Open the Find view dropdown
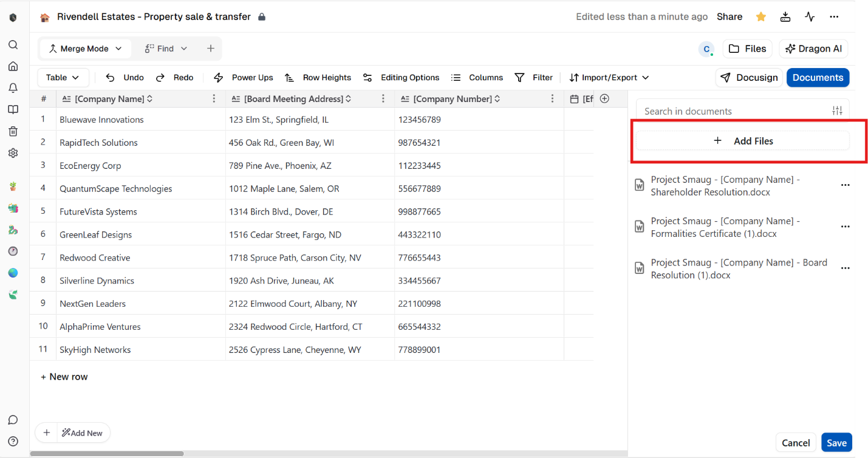The image size is (868, 458). click(166, 49)
